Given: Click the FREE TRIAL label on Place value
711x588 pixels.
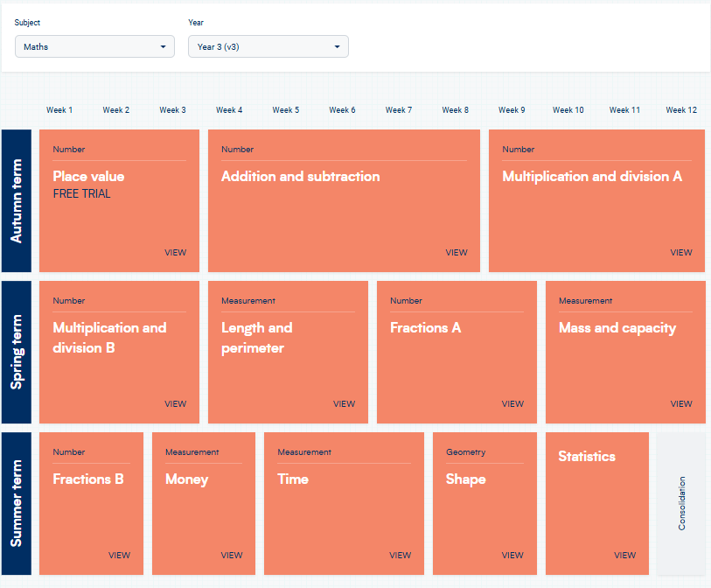Looking at the screenshot, I should (x=81, y=194).
